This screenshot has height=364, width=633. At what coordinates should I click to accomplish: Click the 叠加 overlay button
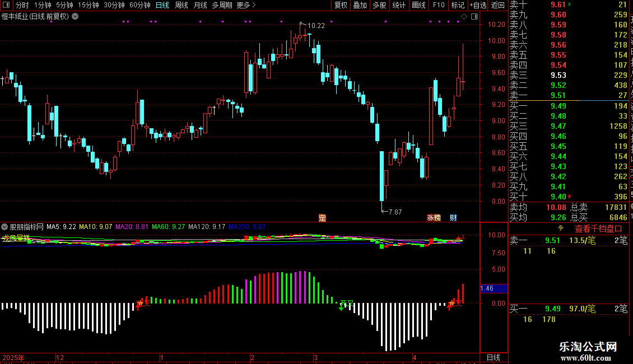[x=360, y=5]
